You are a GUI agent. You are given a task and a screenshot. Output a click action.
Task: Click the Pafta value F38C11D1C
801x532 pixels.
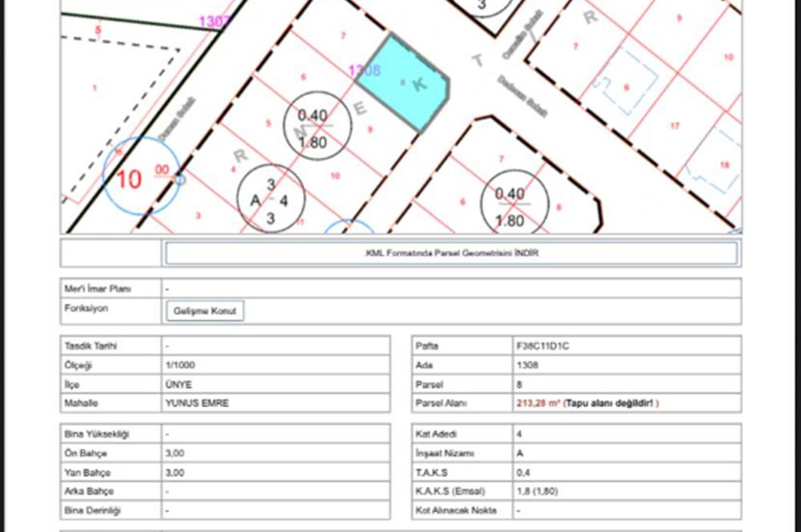pyautogui.click(x=543, y=345)
